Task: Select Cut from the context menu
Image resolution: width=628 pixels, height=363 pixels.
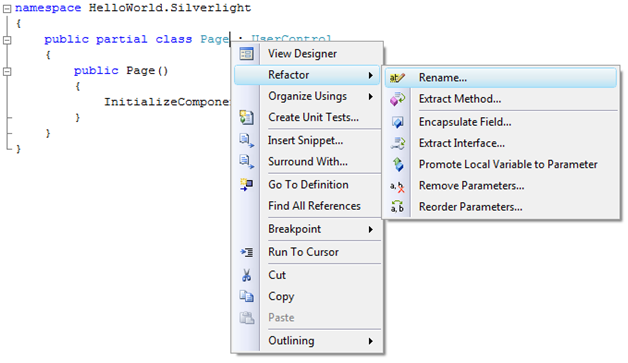Action: [307, 275]
